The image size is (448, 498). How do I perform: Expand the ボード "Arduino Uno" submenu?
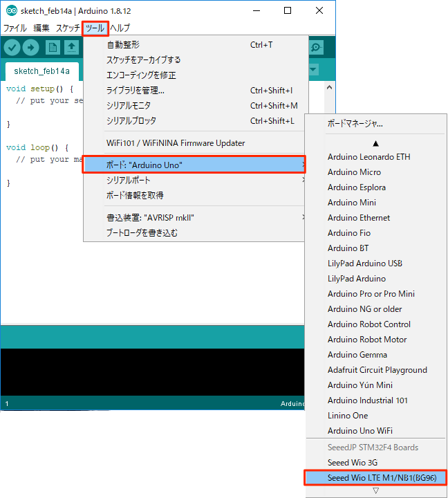(x=194, y=165)
